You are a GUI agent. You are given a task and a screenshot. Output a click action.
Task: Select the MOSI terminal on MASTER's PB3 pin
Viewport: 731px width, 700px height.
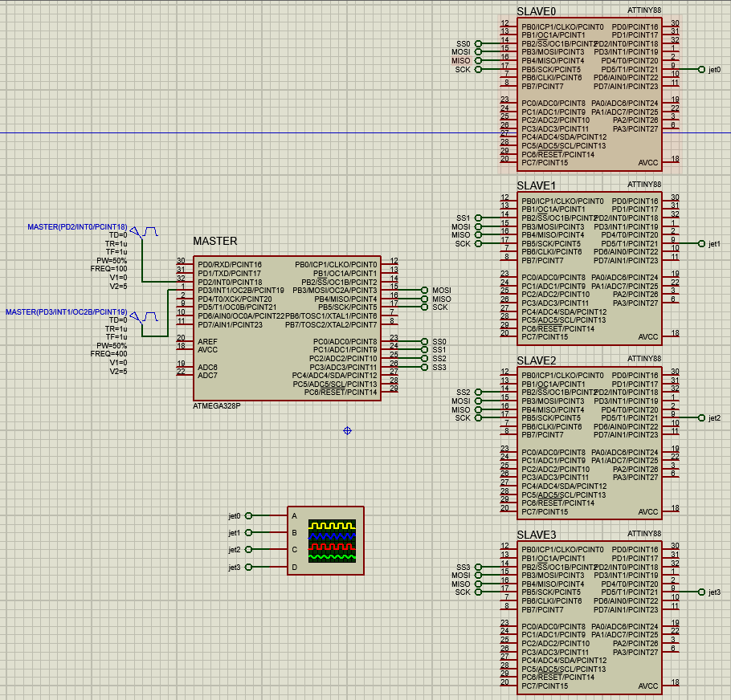tap(424, 290)
